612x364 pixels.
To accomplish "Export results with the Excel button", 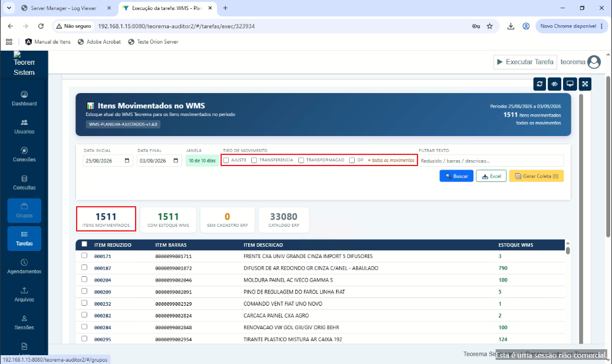I will [x=491, y=176].
